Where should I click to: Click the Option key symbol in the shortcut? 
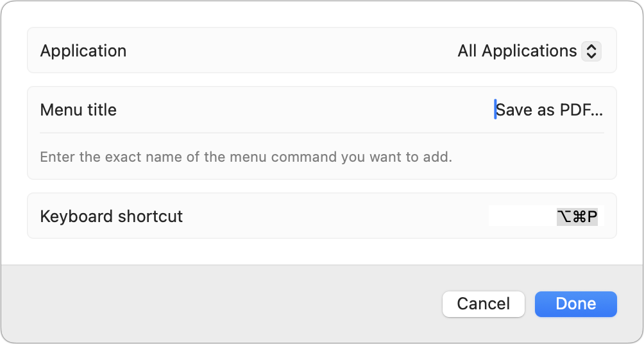(x=564, y=216)
